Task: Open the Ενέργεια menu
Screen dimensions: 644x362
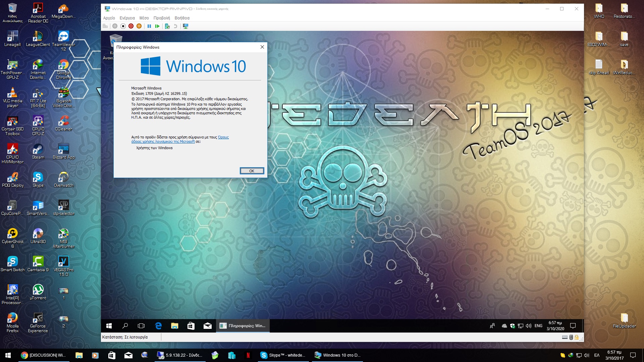Action: tap(127, 18)
